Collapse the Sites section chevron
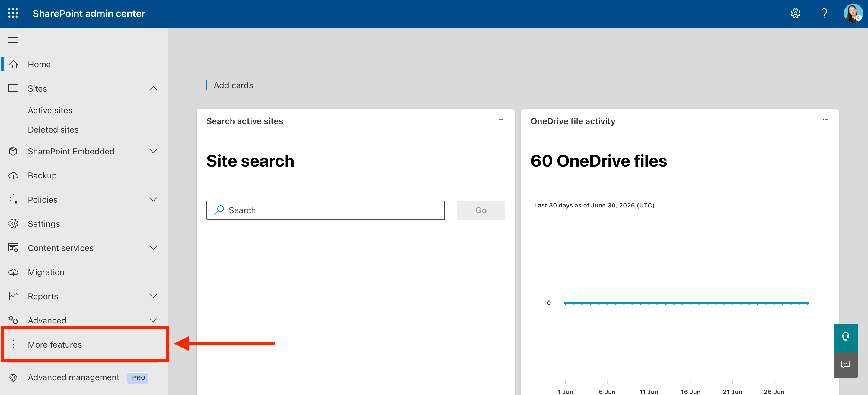The height and width of the screenshot is (395, 868). click(153, 88)
